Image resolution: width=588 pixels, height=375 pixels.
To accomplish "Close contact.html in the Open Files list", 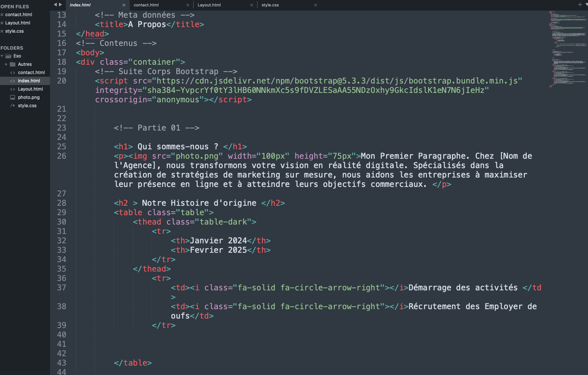I will coord(2,15).
